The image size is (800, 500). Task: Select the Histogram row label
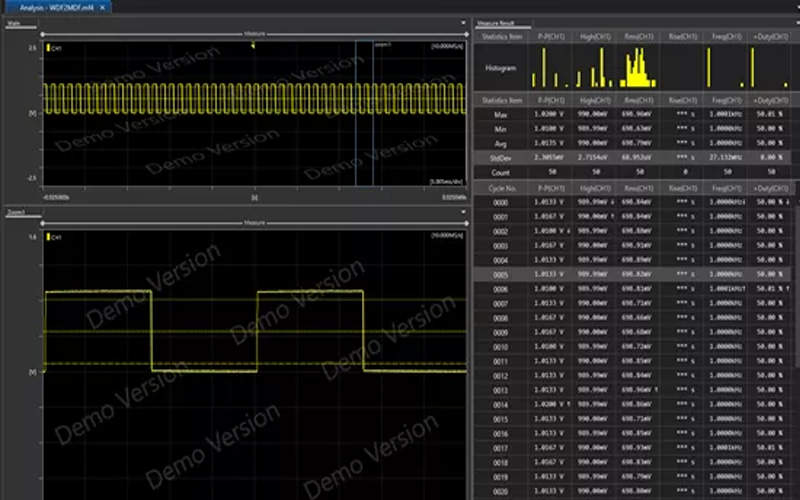click(501, 68)
